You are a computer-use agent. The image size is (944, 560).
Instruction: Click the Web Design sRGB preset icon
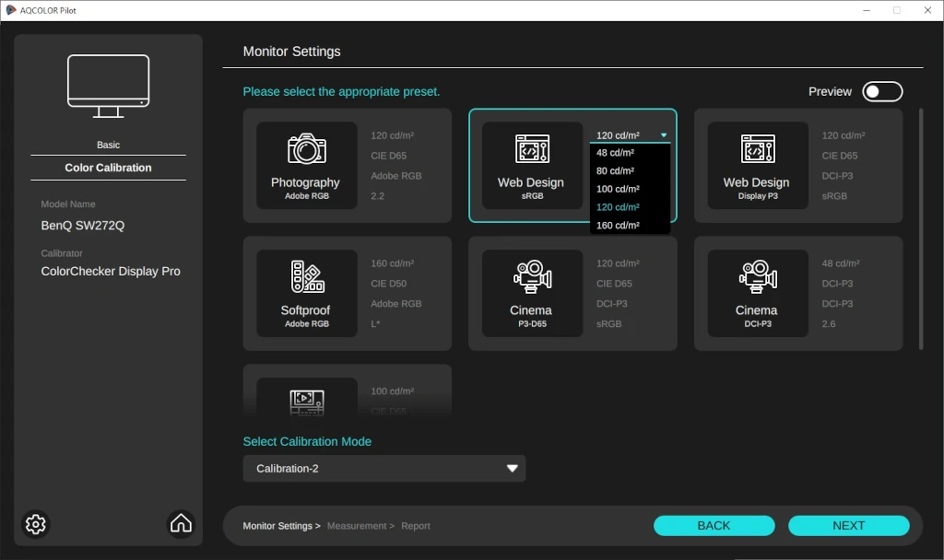point(532,148)
